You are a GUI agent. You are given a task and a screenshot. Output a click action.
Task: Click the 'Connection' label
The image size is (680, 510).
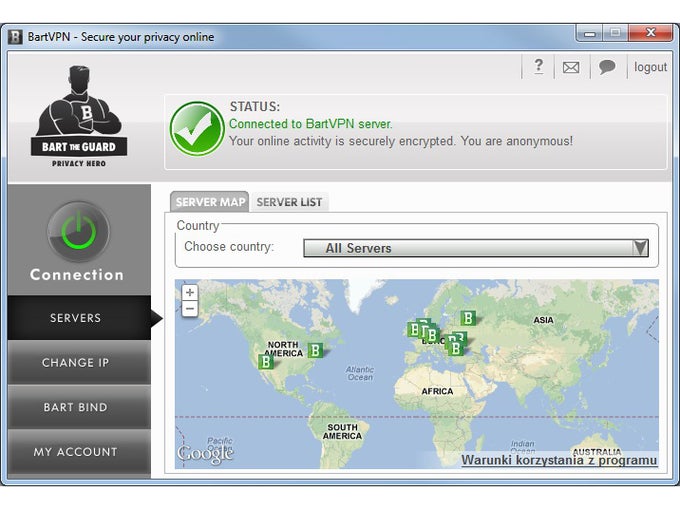pos(77,275)
